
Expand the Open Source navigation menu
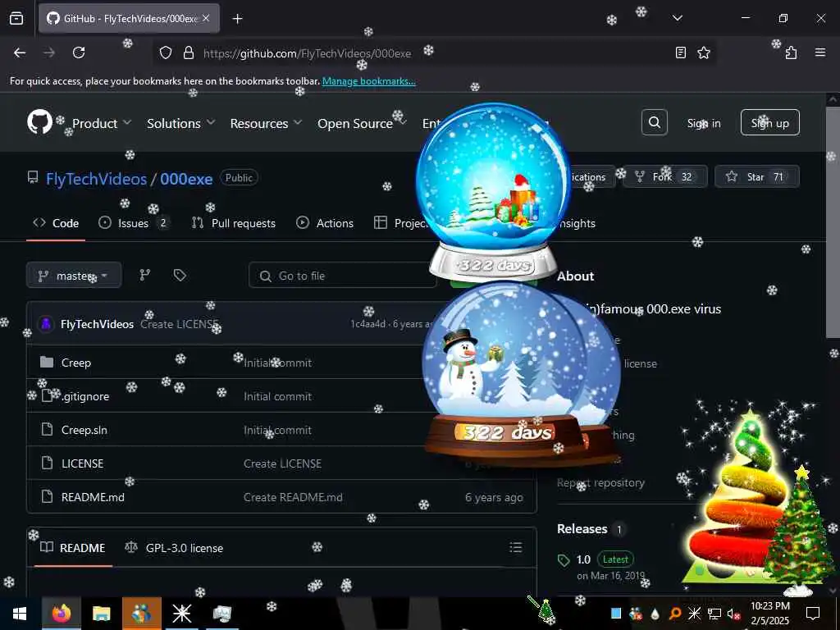362,123
